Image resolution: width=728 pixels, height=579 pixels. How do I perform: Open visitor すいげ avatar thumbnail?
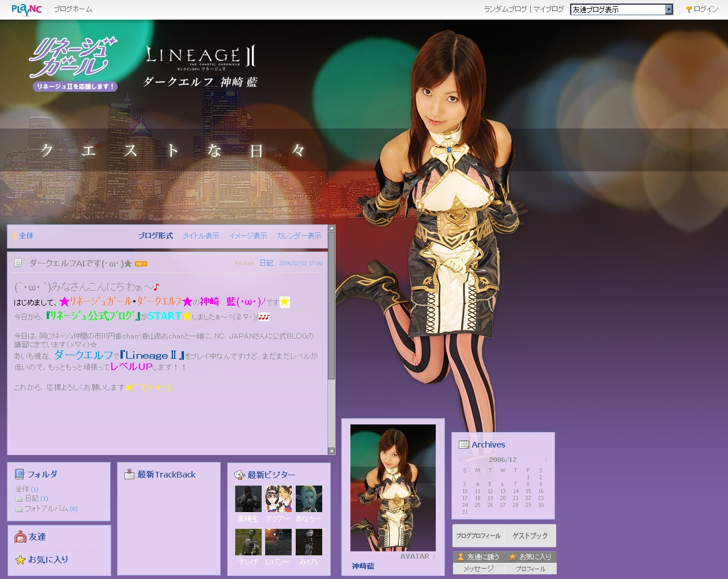(x=248, y=542)
